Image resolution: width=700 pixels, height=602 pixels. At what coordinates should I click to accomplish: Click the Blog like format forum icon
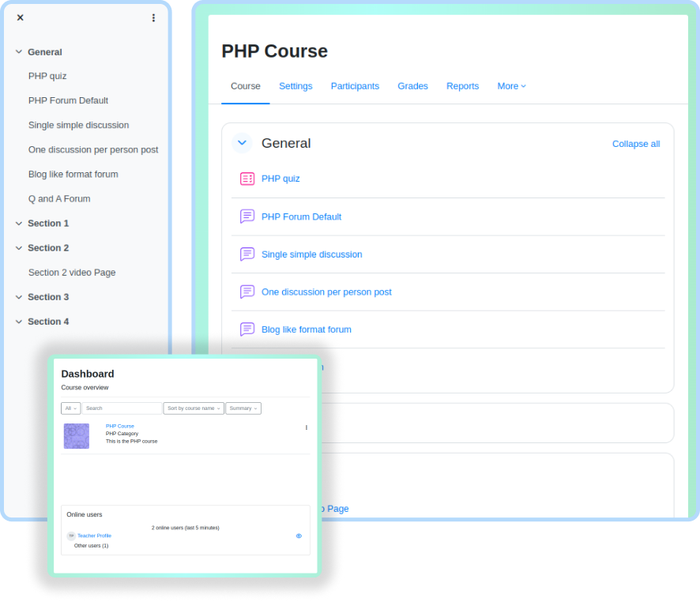pyautogui.click(x=247, y=329)
